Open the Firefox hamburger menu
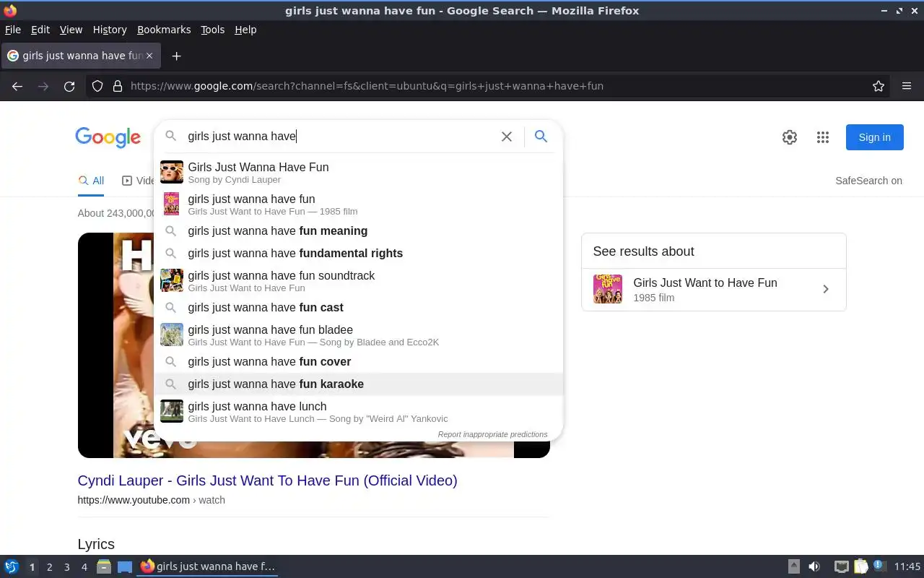Image resolution: width=924 pixels, height=578 pixels. (907, 86)
